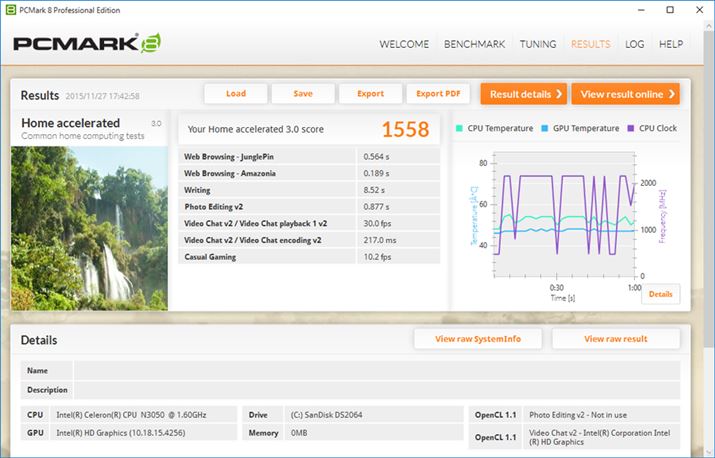Select the Results tab
The height and width of the screenshot is (458, 715).
click(x=590, y=44)
